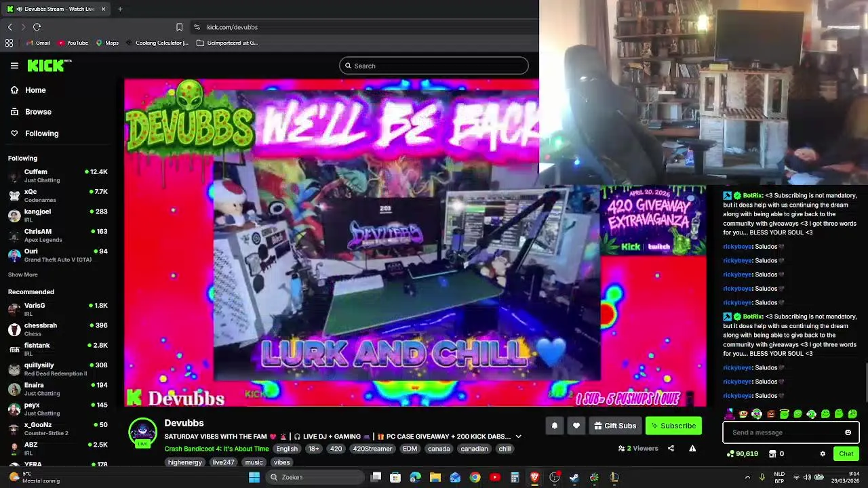Image resolution: width=868 pixels, height=488 pixels.
Task: Open the browser apps grid icon
Action: point(9,43)
